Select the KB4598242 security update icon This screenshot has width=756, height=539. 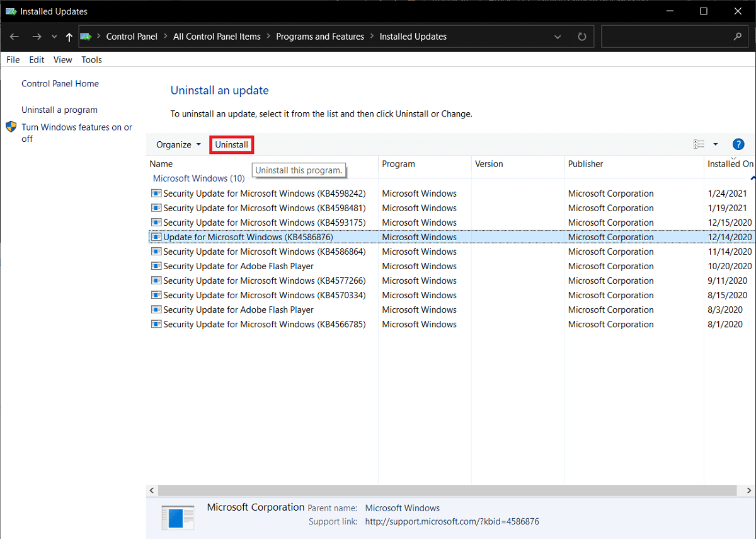(156, 193)
